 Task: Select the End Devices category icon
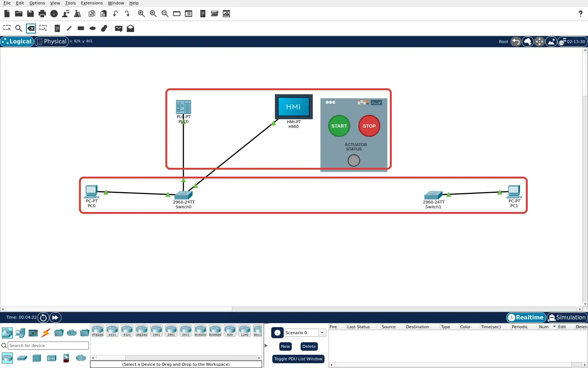tap(20, 333)
